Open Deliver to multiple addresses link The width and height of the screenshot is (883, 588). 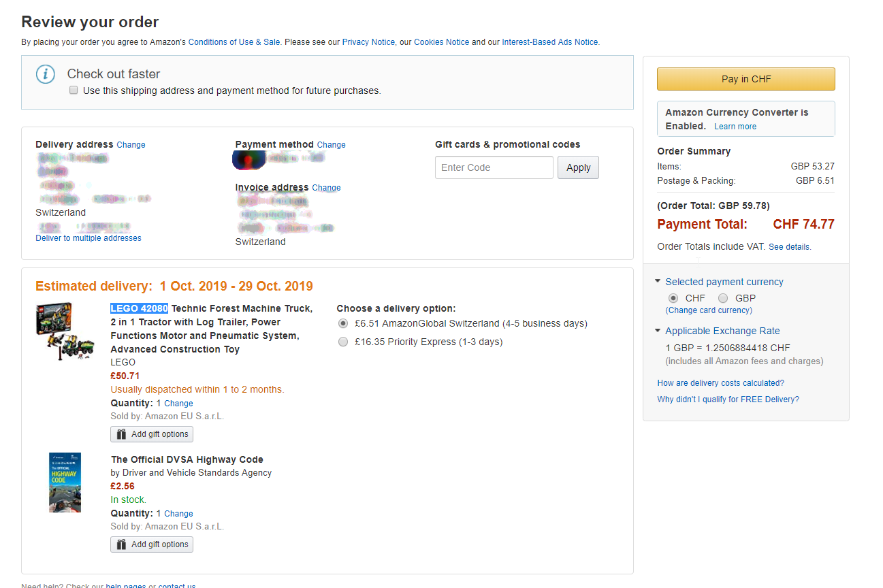[x=89, y=238]
